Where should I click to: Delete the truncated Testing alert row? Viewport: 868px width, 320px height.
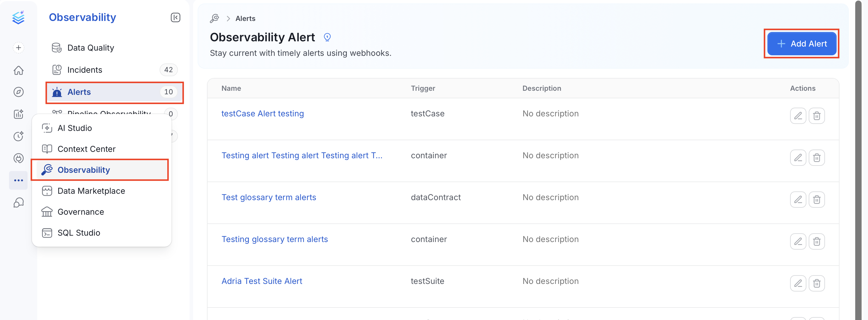817,157
